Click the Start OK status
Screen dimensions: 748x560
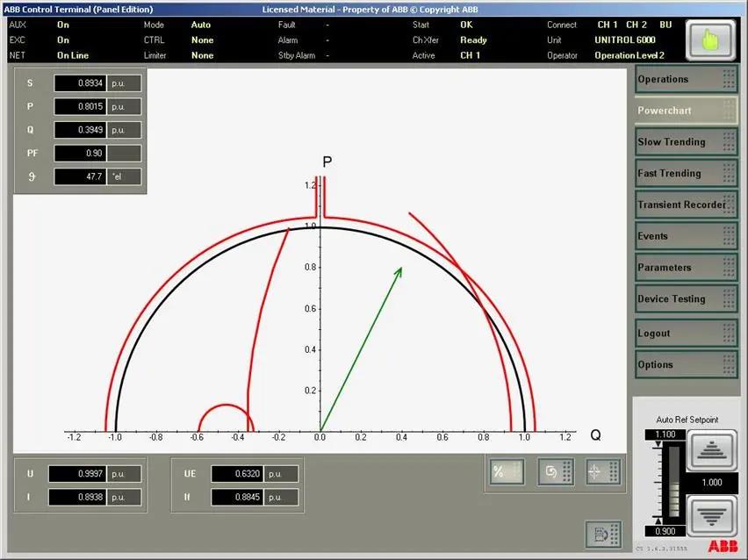coord(466,25)
